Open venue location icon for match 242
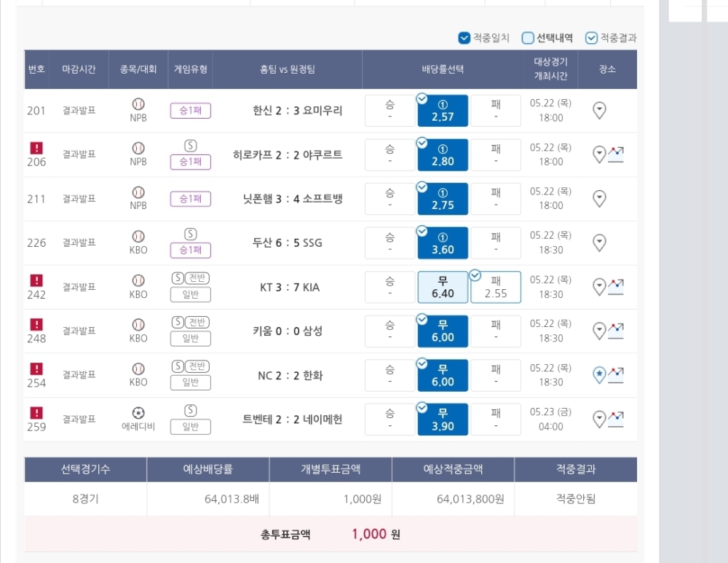 click(x=599, y=287)
